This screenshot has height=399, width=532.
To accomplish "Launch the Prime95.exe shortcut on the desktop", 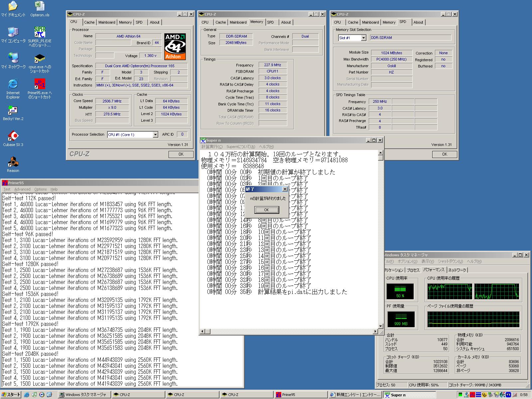I will [40, 88].
